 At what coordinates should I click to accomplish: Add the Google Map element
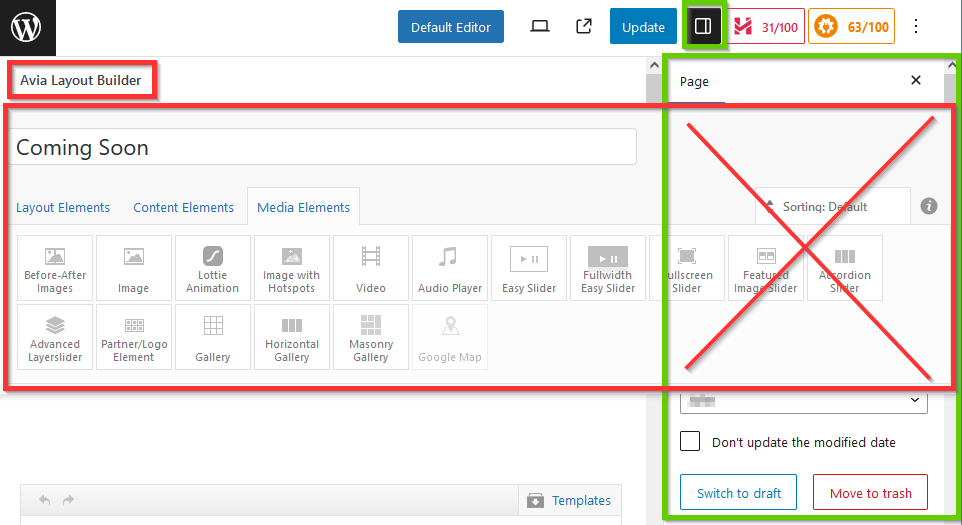[x=450, y=337]
